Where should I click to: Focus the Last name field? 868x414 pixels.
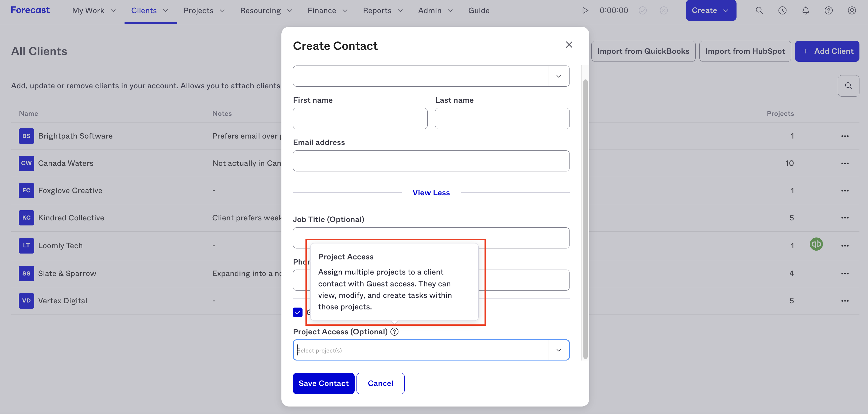pos(502,118)
